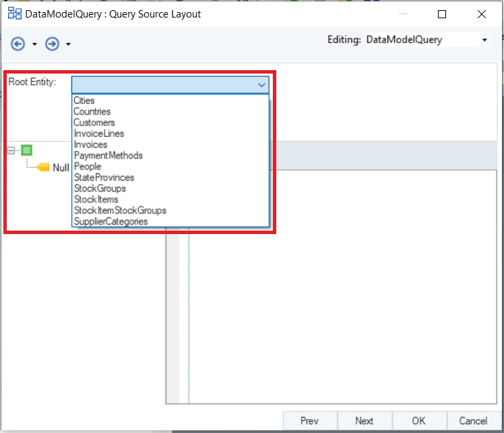Confirm with the OK button

419,421
